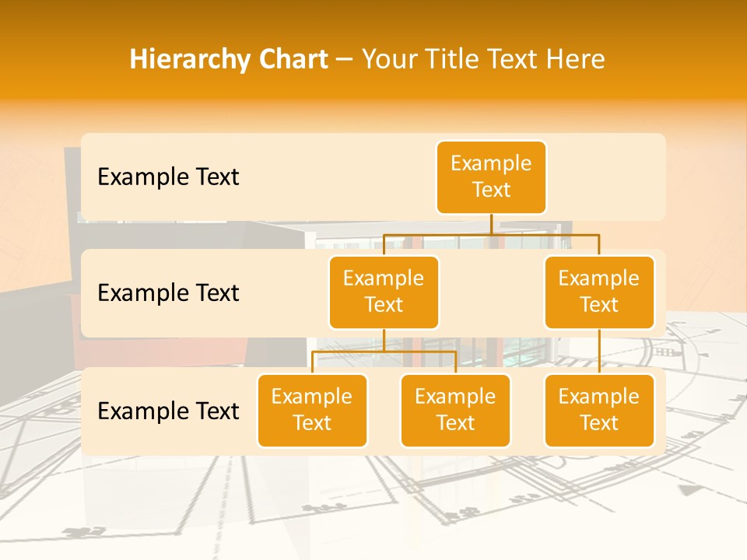Click the bold "Hierarchy Chart" title words
The width and height of the screenshot is (747, 560).
[x=228, y=59]
